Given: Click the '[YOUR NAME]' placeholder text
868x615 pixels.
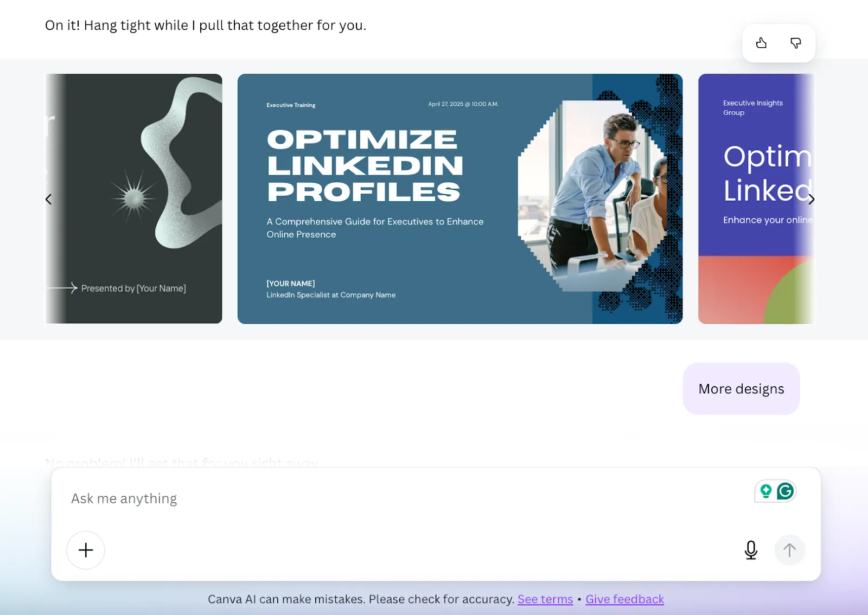Looking at the screenshot, I should [290, 284].
